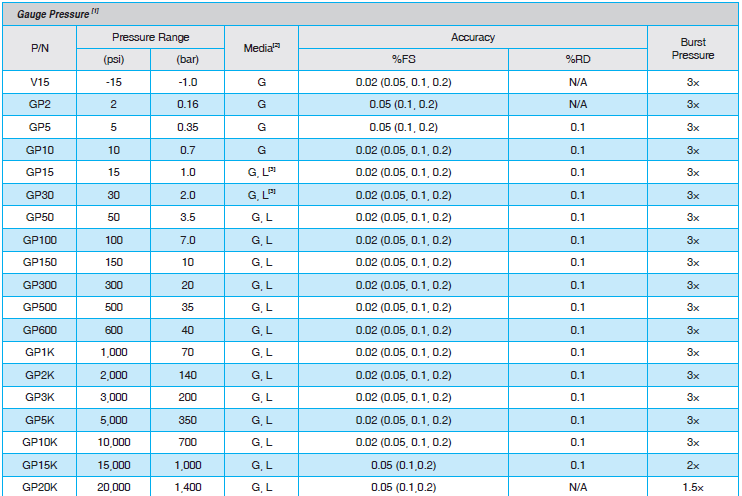Select part number V15 cell
The height and width of the screenshot is (496, 742).
[39, 81]
